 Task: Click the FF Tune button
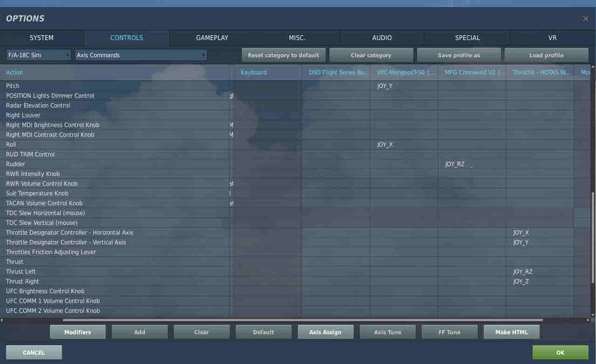pyautogui.click(x=449, y=332)
